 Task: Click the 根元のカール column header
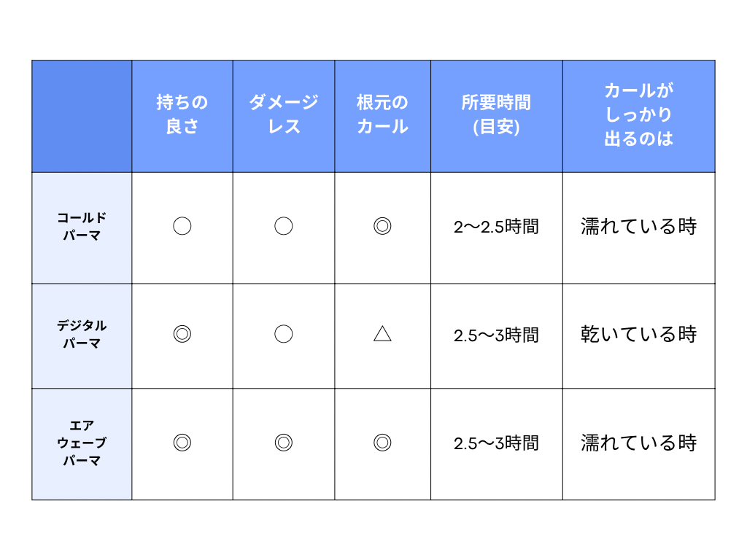[x=382, y=116]
